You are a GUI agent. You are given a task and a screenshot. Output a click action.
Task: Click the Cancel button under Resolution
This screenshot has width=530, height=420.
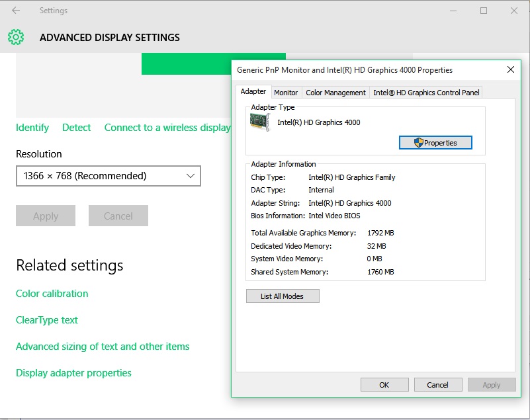click(118, 216)
